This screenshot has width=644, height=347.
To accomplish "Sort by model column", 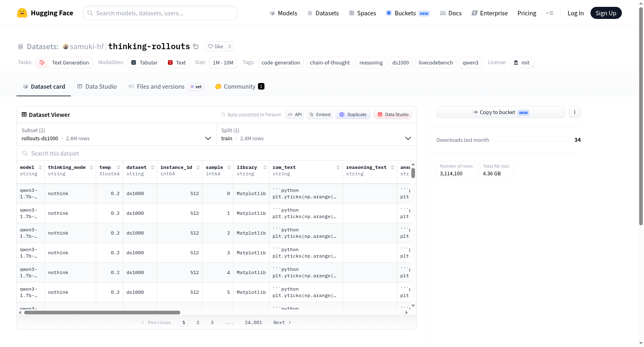I will (x=40, y=167).
